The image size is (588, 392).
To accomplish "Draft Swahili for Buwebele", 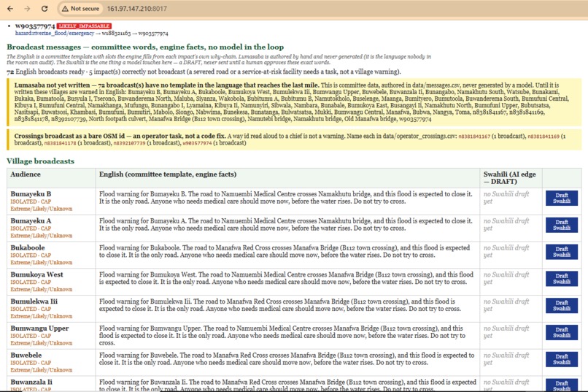I will [x=562, y=359].
